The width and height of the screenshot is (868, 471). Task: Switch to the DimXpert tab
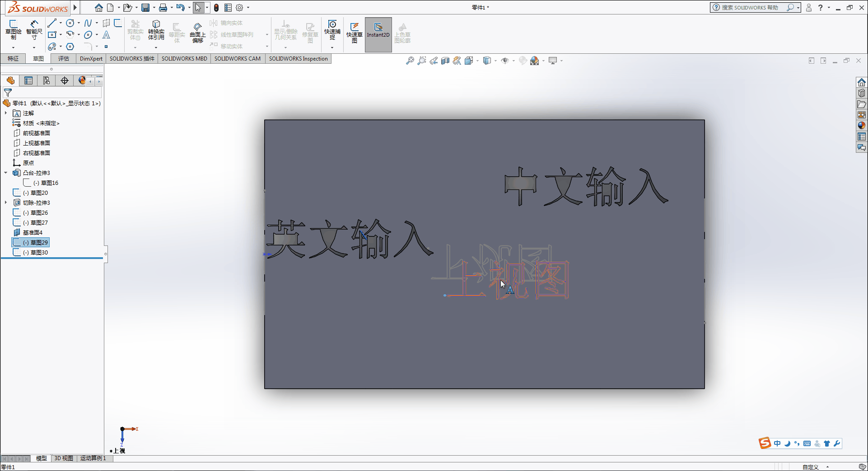point(91,59)
